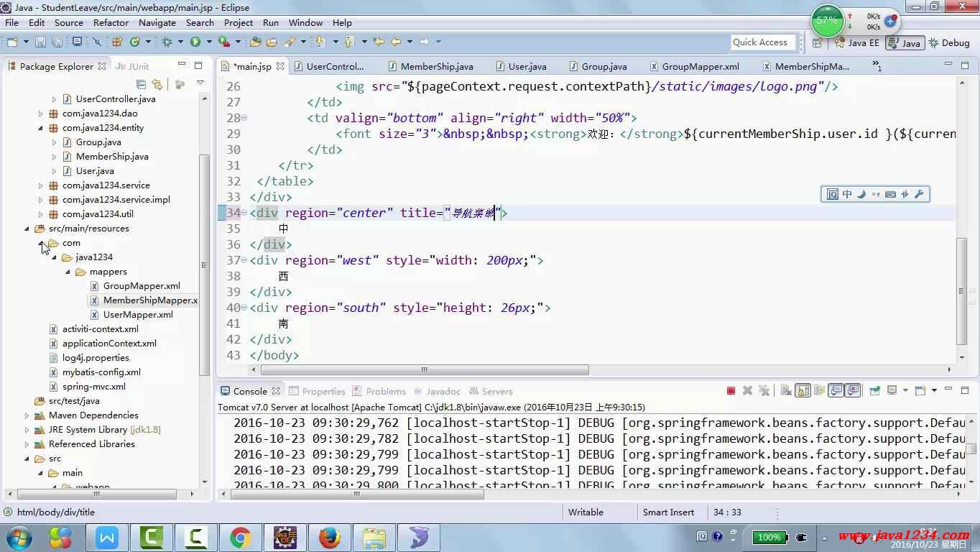Click the New Java Class icon
Viewport: 980px width, 552px height.
134,42
